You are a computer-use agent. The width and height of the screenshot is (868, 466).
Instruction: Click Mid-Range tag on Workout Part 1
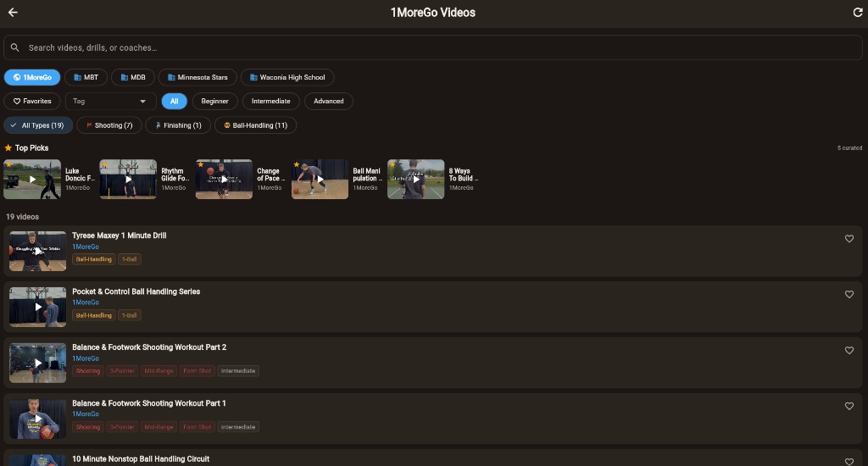pos(159,427)
